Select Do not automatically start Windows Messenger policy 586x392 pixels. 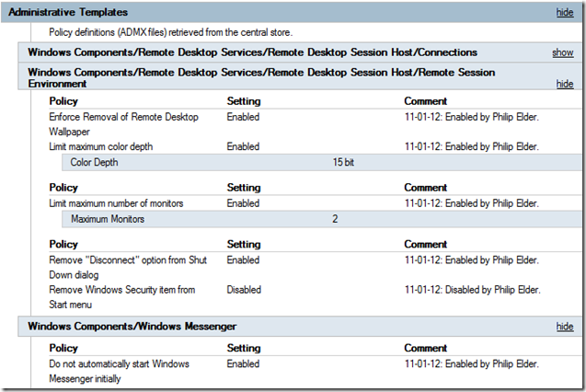pos(119,370)
